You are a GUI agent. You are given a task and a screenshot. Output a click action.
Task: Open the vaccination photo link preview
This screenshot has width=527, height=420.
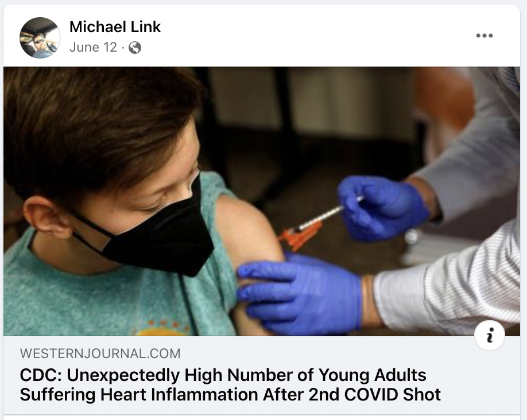pyautogui.click(x=261, y=201)
